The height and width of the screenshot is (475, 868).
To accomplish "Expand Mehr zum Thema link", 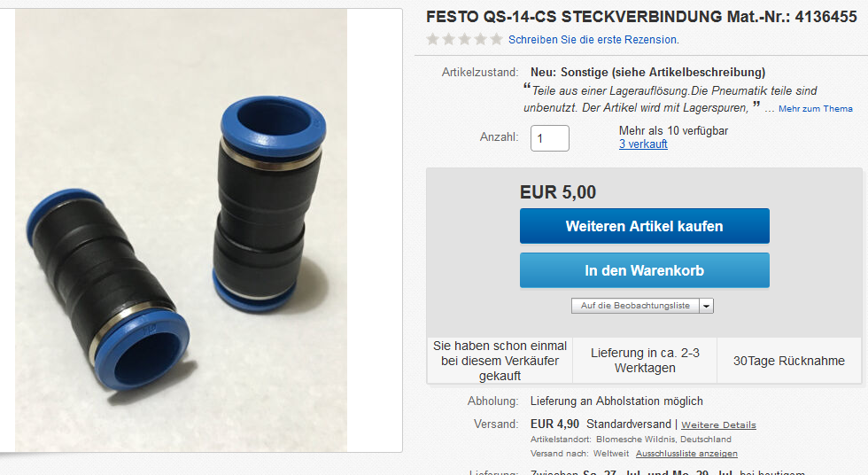I will click(x=816, y=108).
